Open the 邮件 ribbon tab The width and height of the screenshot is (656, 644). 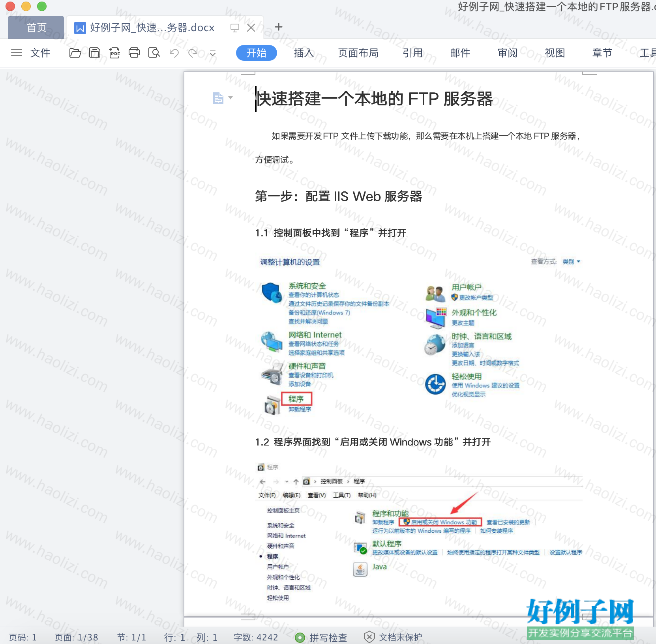[460, 53]
